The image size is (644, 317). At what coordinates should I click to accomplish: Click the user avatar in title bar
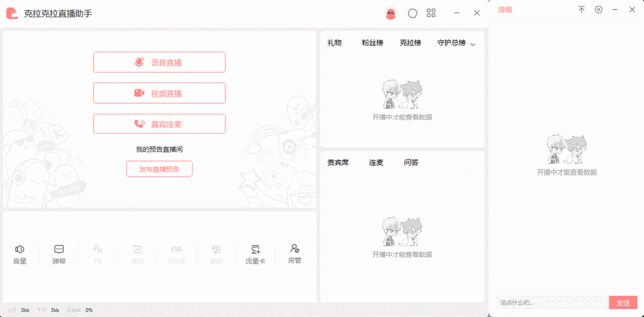391,14
